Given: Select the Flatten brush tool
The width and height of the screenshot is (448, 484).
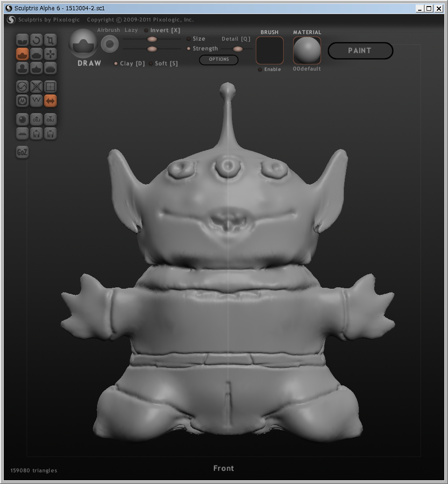Looking at the screenshot, I should 36,54.
